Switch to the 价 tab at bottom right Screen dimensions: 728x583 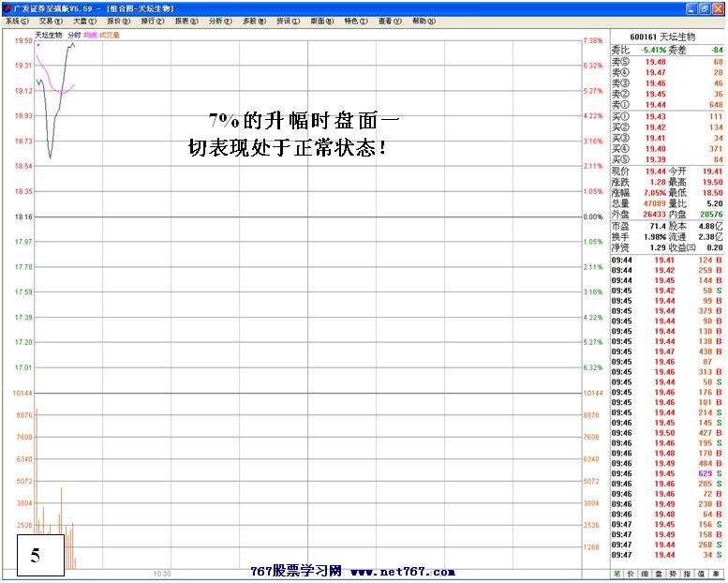[x=631, y=575]
